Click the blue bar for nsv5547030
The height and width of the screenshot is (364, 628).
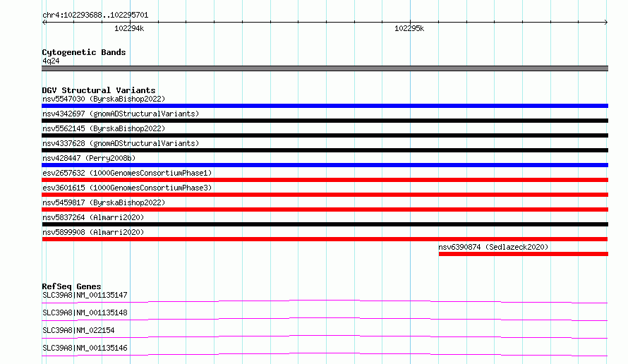325,106
